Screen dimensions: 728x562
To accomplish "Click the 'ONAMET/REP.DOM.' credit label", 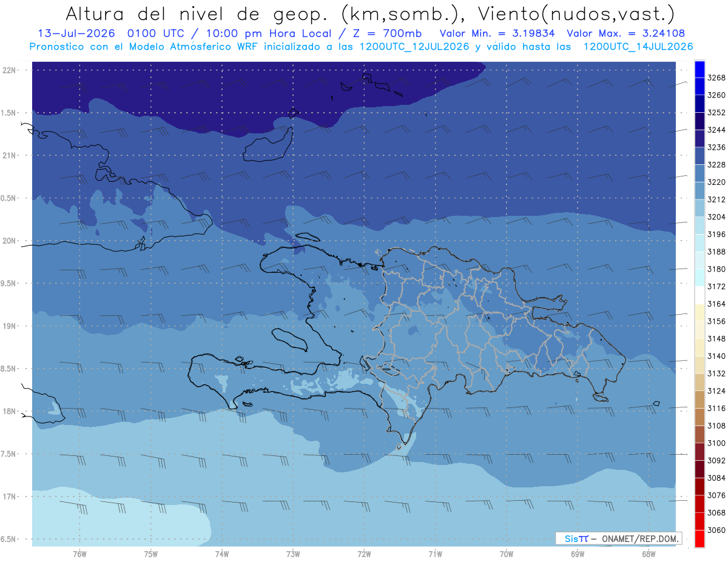I will (x=639, y=538).
